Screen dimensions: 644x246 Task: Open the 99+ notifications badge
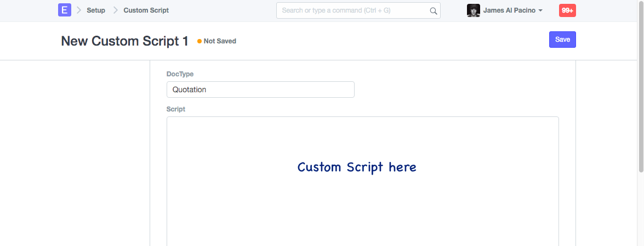(567, 10)
